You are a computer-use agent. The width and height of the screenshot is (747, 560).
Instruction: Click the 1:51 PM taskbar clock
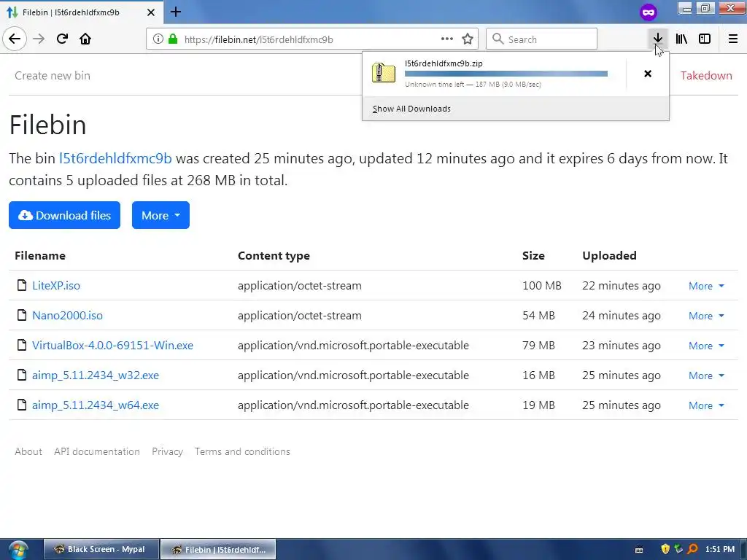pos(720,549)
